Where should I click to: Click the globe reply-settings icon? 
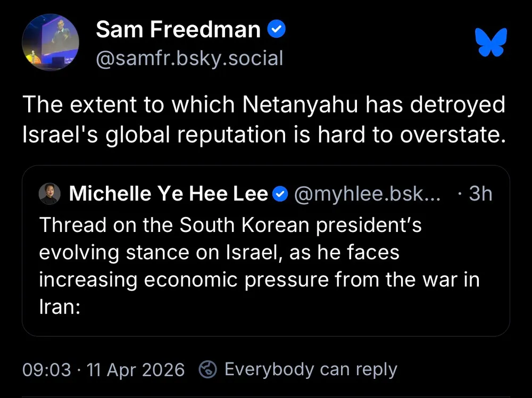pyautogui.click(x=207, y=369)
